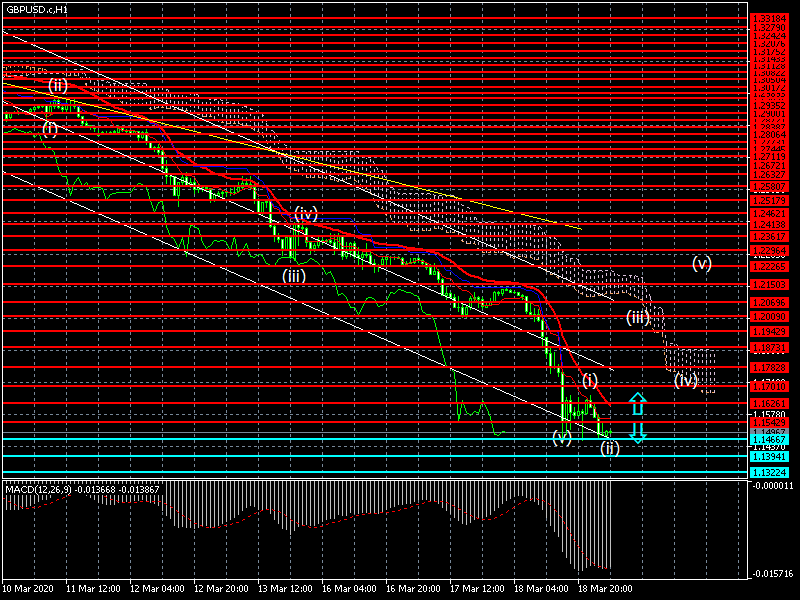This screenshot has height=600, width=800.
Task: Click the 18 Mar 20:00 time label
Action: [x=605, y=589]
